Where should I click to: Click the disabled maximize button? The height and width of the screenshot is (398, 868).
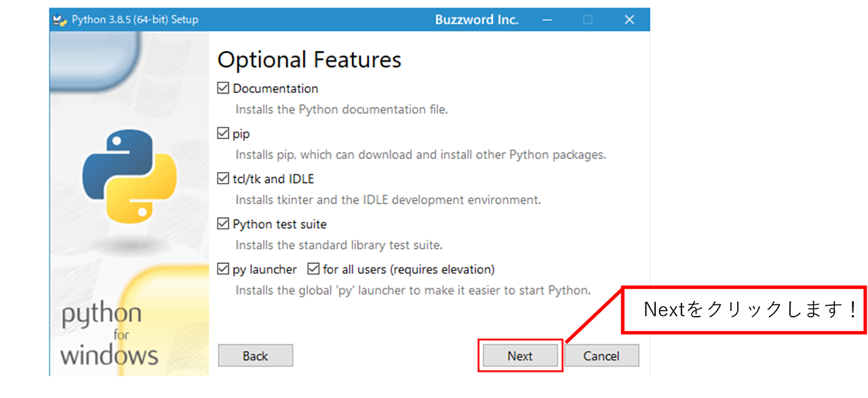(588, 20)
